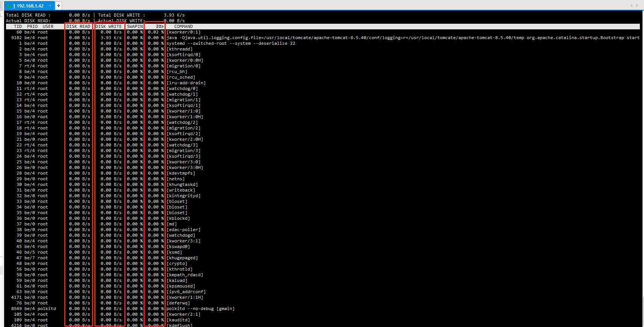Click the 'Total DISK READ' label

[28, 15]
